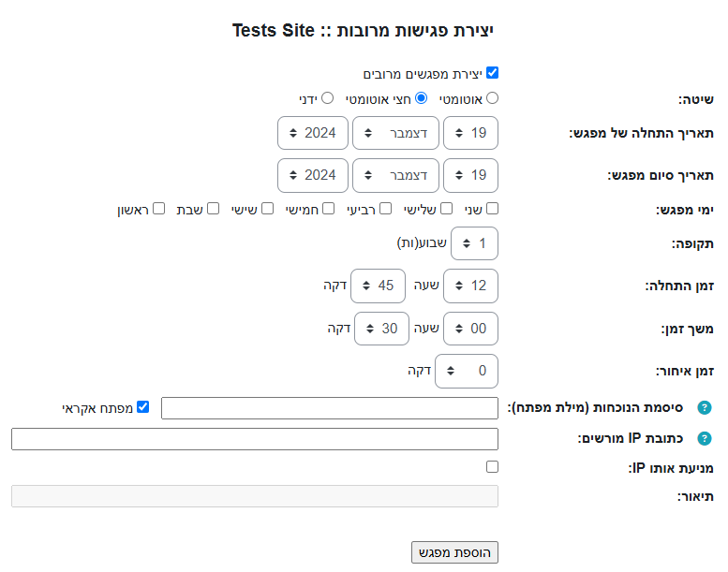Open session start date month dropdown
The height and width of the screenshot is (572, 728).
395,133
